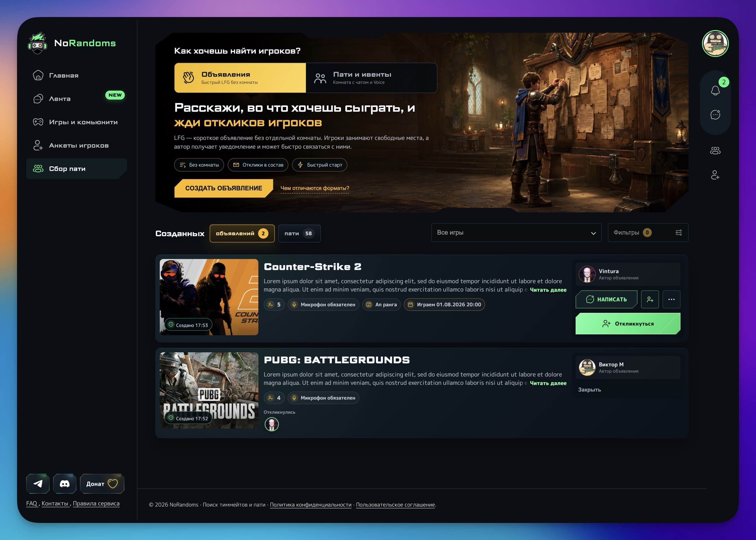Click the NoRandoms logo mascot
The width and height of the screenshot is (756, 540).
(x=37, y=43)
